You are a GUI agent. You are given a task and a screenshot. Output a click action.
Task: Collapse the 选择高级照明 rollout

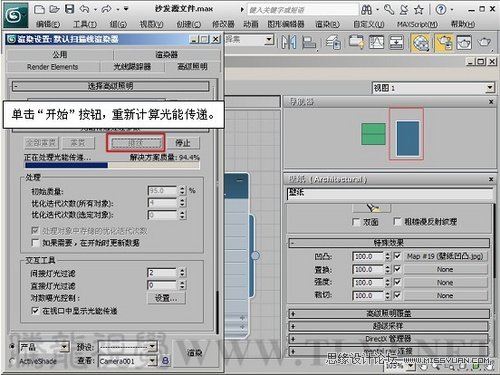(110, 86)
